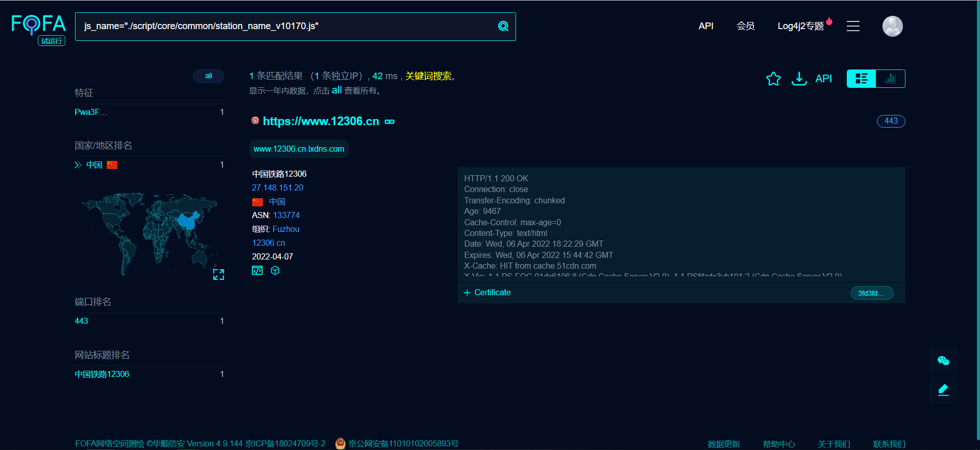
Task: Expand the Certificate section
Action: pos(487,293)
